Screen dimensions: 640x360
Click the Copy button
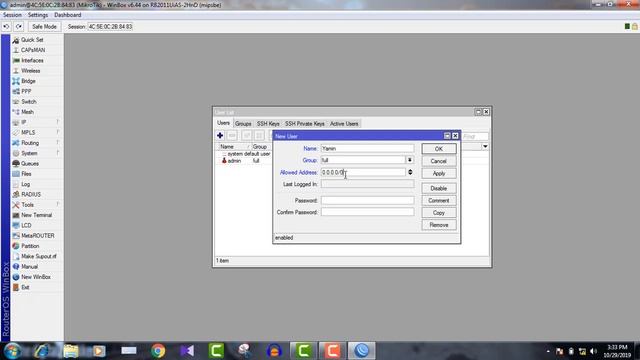coord(439,213)
